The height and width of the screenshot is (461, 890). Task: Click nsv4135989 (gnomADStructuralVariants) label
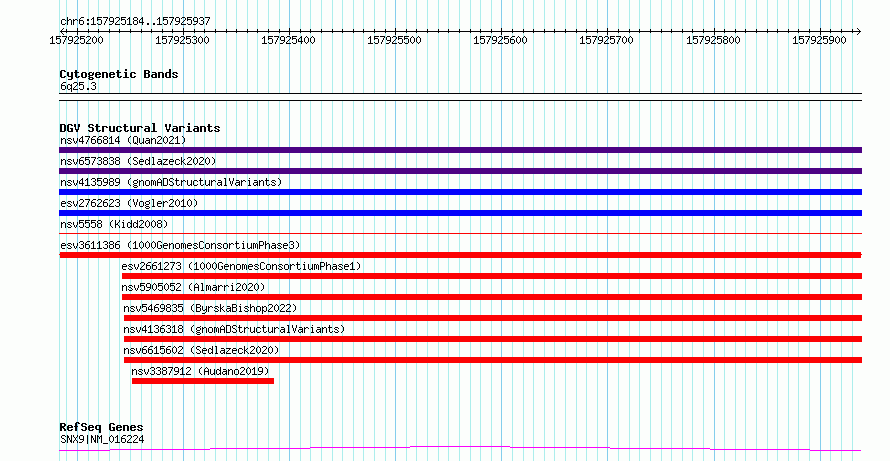[x=171, y=182]
